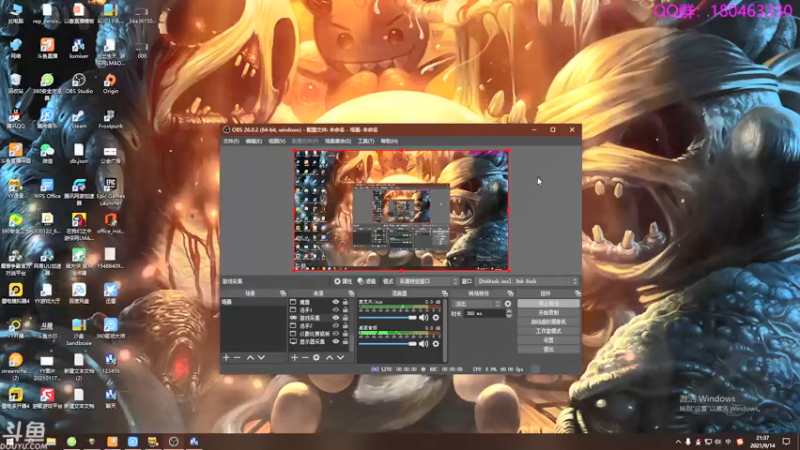Open WPS Office desktop shortcut

tap(47, 189)
